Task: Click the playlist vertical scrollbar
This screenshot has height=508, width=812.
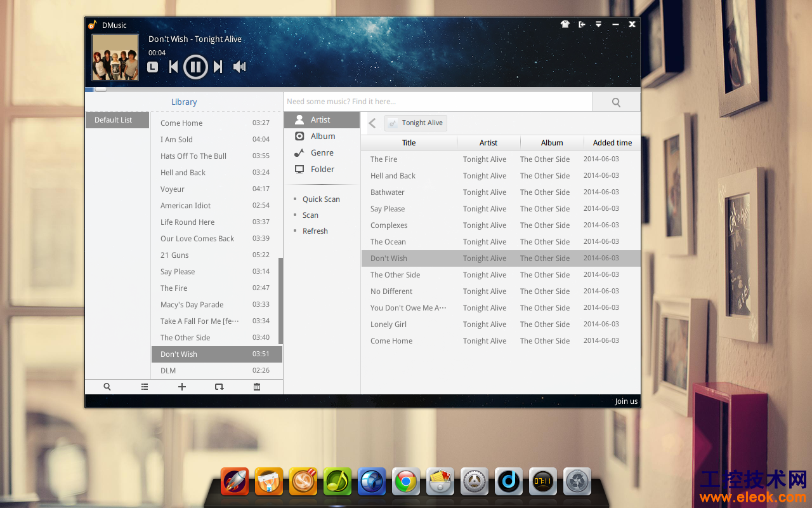Action: [x=280, y=301]
